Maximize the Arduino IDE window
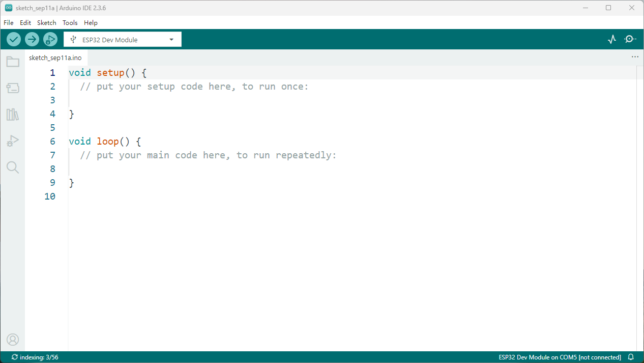This screenshot has height=363, width=644. click(x=608, y=8)
